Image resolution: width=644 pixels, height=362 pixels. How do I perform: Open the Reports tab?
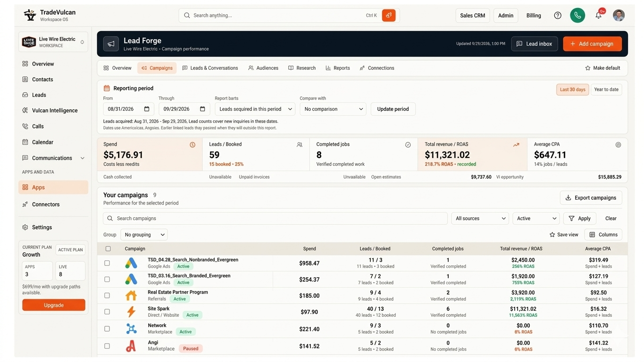pos(338,68)
